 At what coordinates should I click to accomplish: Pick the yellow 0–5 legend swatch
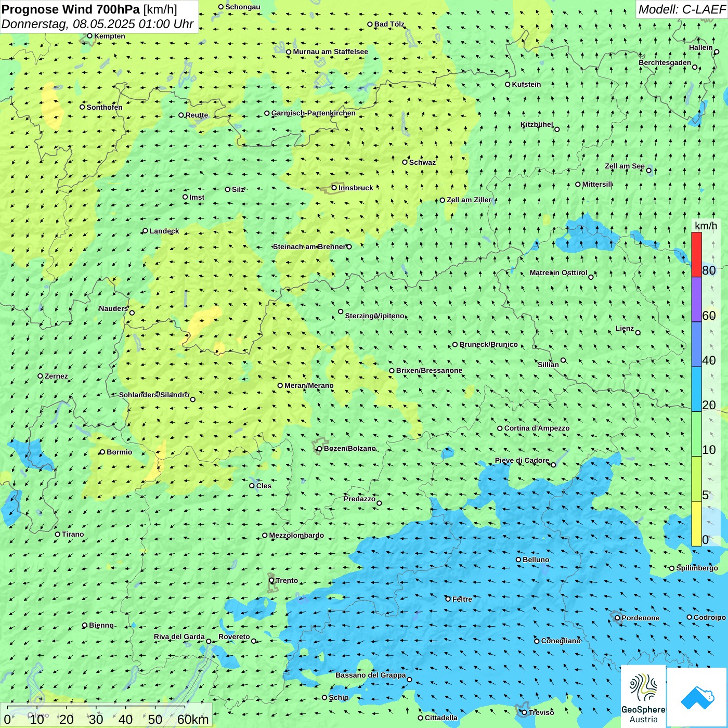click(x=696, y=524)
